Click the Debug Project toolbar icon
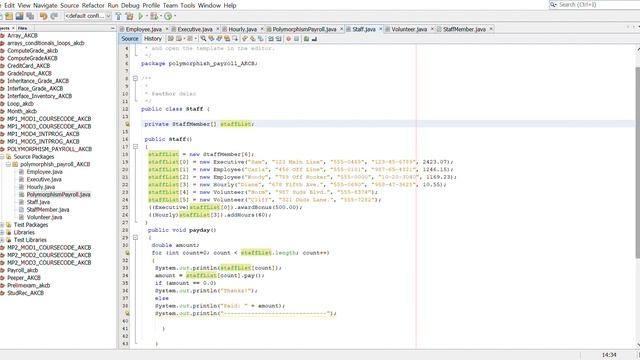 coord(154,16)
